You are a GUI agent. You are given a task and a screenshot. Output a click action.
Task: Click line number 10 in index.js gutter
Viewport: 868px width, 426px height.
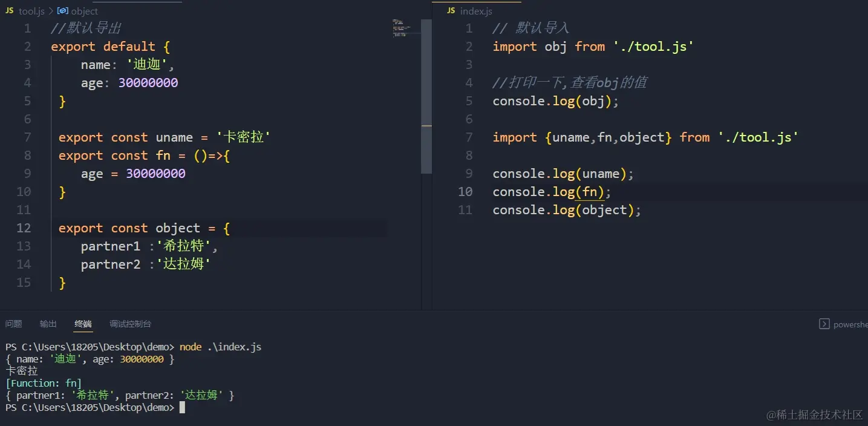point(465,192)
